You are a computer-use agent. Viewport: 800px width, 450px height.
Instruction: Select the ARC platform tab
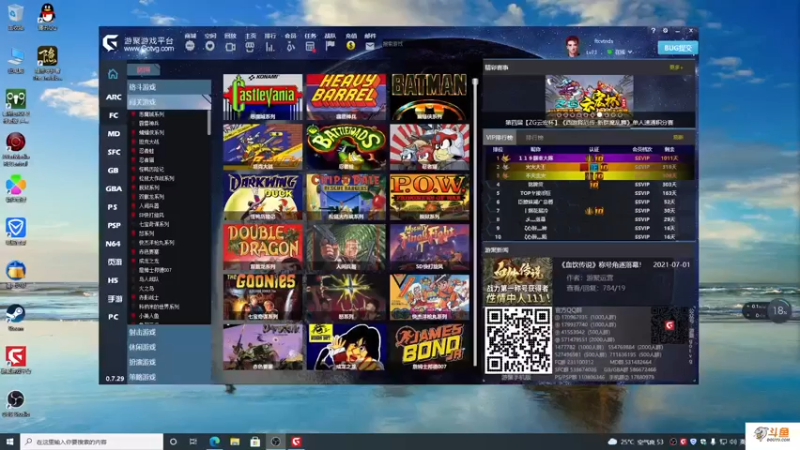click(113, 97)
